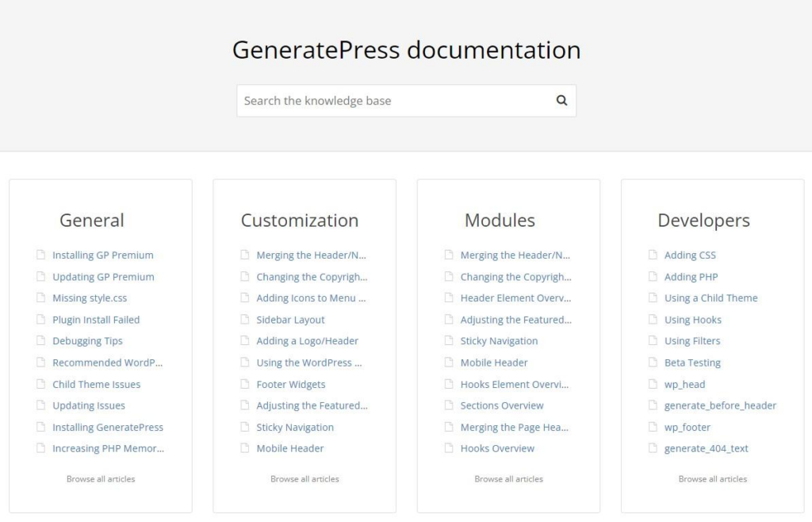Open Footer Widgets article
Viewport: 812px width, 522px height.
[x=290, y=384]
